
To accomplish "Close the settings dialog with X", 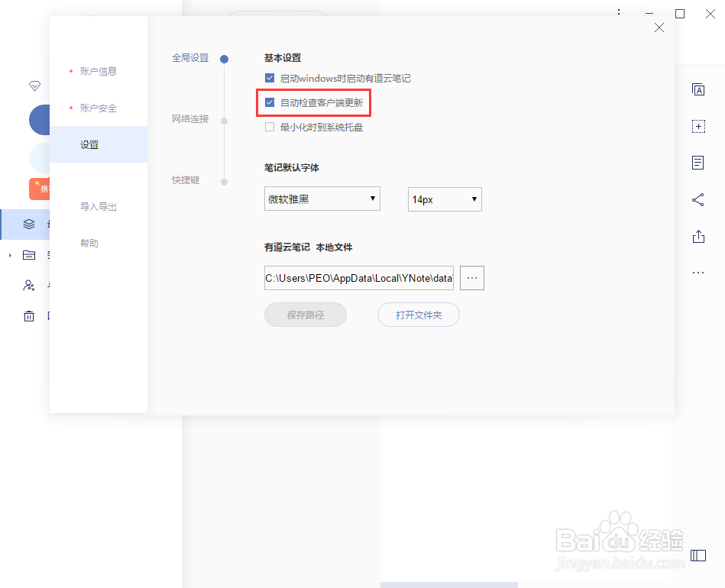I will 659,27.
